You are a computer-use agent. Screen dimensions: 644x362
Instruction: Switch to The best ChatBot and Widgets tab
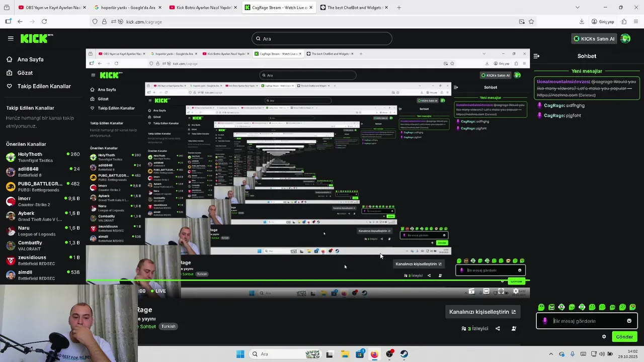pos(354,8)
